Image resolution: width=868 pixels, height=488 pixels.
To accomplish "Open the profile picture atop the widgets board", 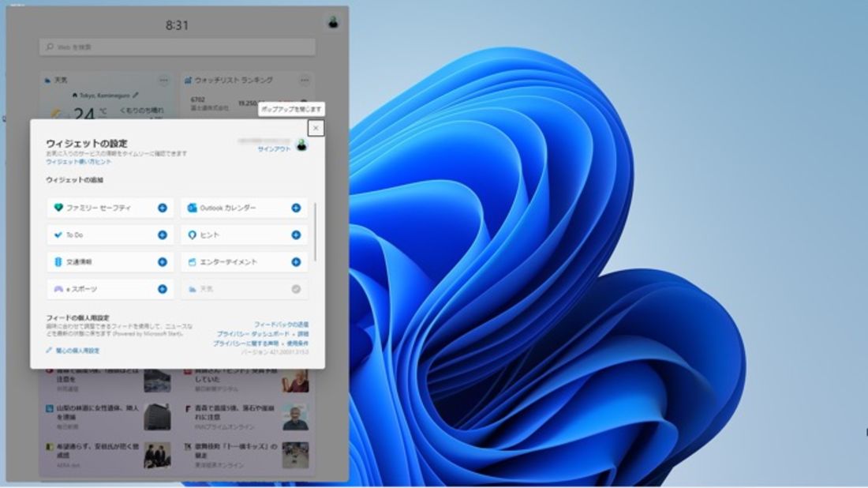I will click(333, 22).
